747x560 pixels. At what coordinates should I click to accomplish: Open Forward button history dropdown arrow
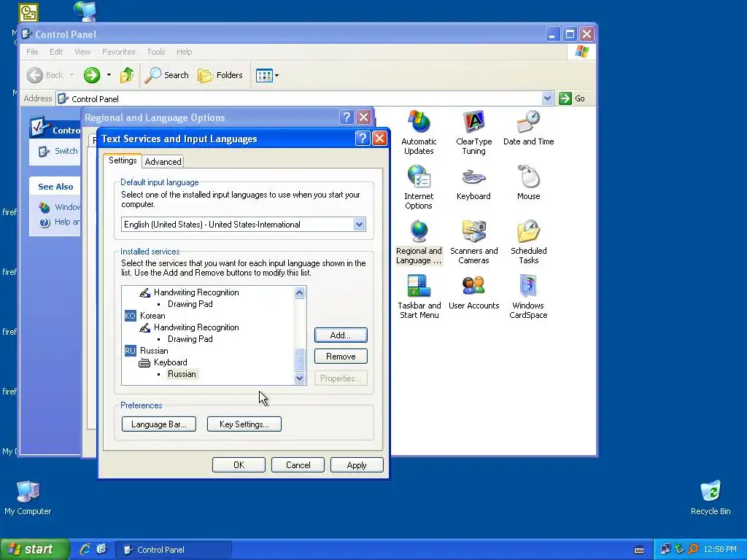[x=109, y=75]
